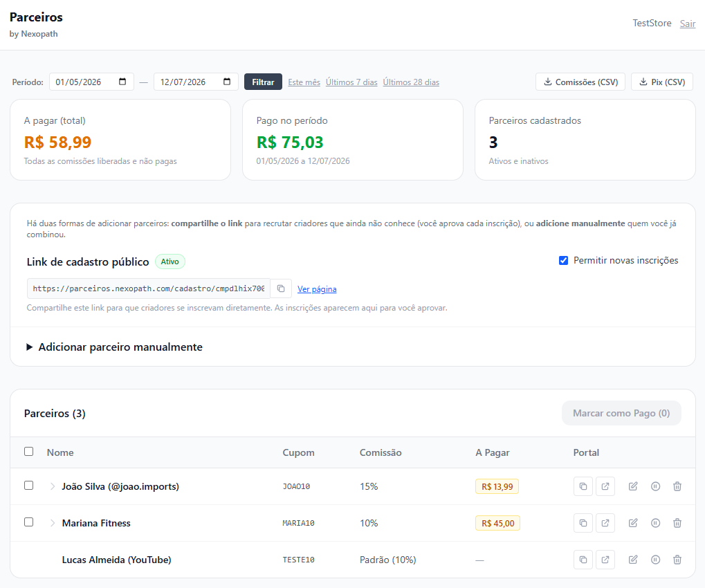Click the Parceiros app title
Viewport: 705px width, 588px height.
[36, 17]
